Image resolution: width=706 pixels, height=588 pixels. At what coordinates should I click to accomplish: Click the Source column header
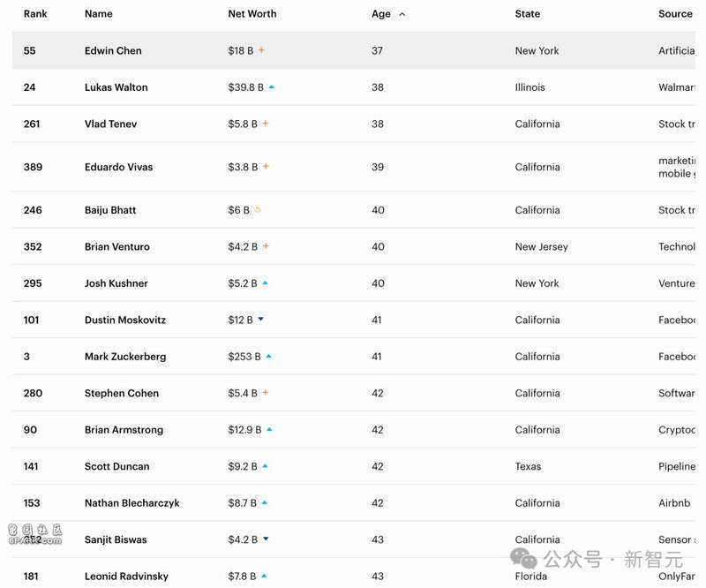click(x=675, y=14)
